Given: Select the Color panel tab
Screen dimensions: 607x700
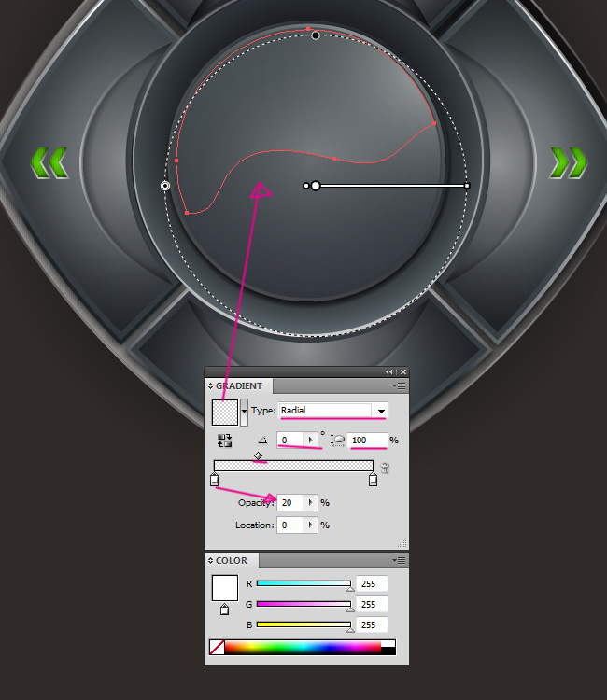Looking at the screenshot, I should pos(232,560).
